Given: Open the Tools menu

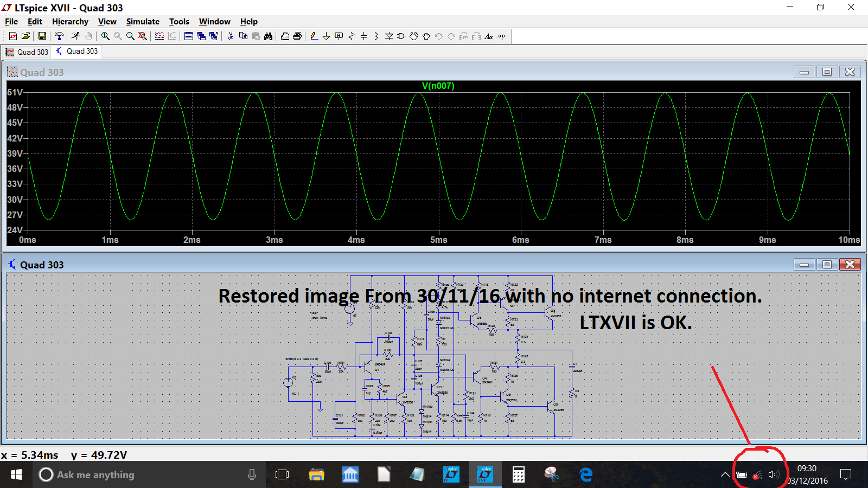Looking at the screenshot, I should (x=179, y=22).
